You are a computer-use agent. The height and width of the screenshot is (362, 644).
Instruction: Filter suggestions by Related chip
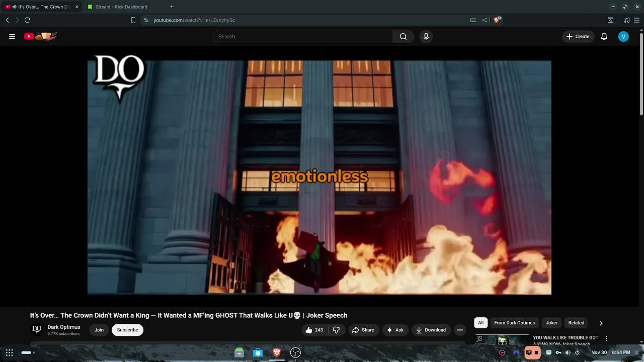576,323
